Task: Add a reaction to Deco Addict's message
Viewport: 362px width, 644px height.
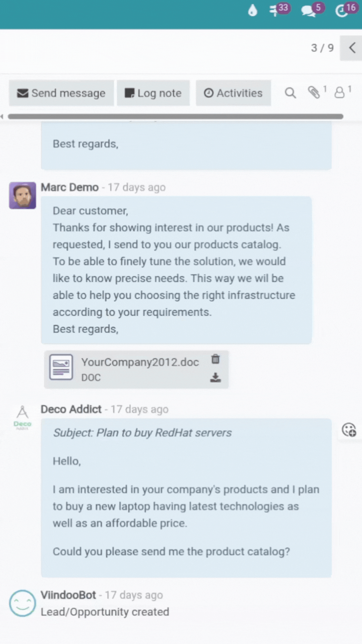Action: pos(349,430)
